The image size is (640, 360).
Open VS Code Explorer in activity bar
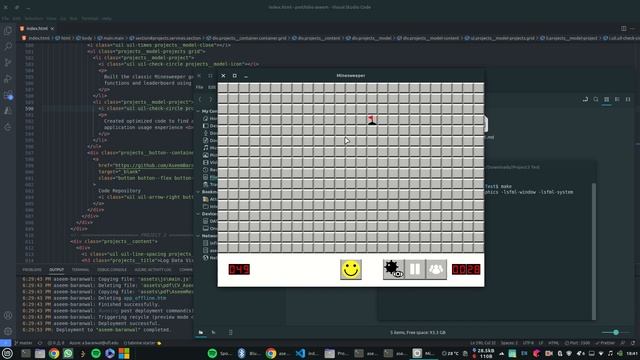(x=8, y=31)
